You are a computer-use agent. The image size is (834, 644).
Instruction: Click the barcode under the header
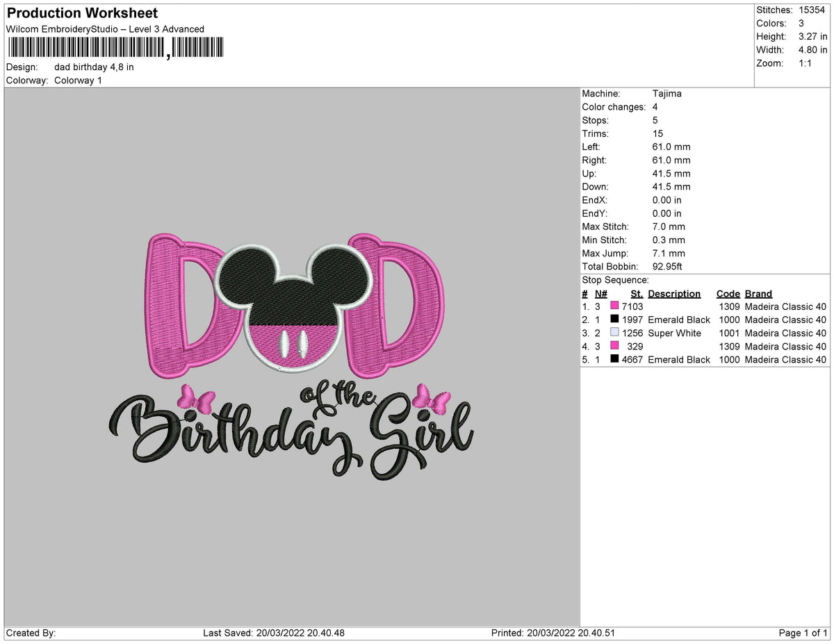pos(116,47)
